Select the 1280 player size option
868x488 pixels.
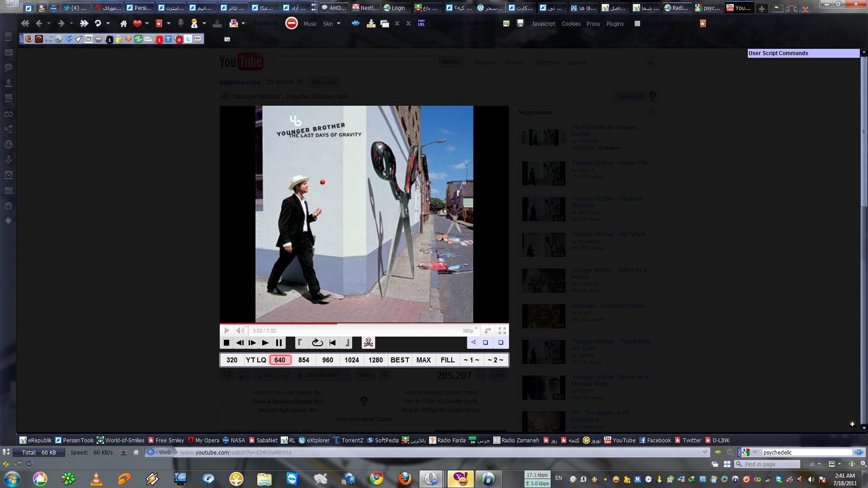click(376, 360)
